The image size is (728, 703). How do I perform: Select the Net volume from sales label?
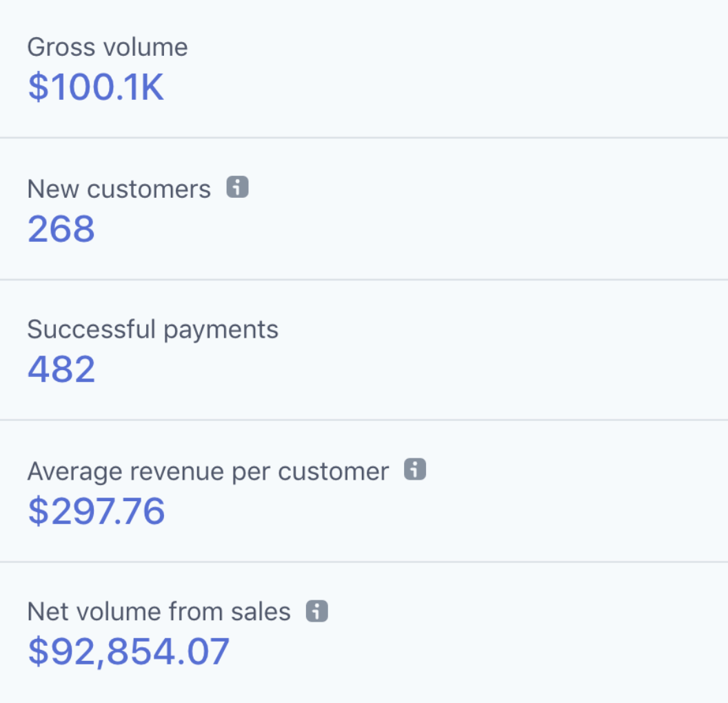159,611
